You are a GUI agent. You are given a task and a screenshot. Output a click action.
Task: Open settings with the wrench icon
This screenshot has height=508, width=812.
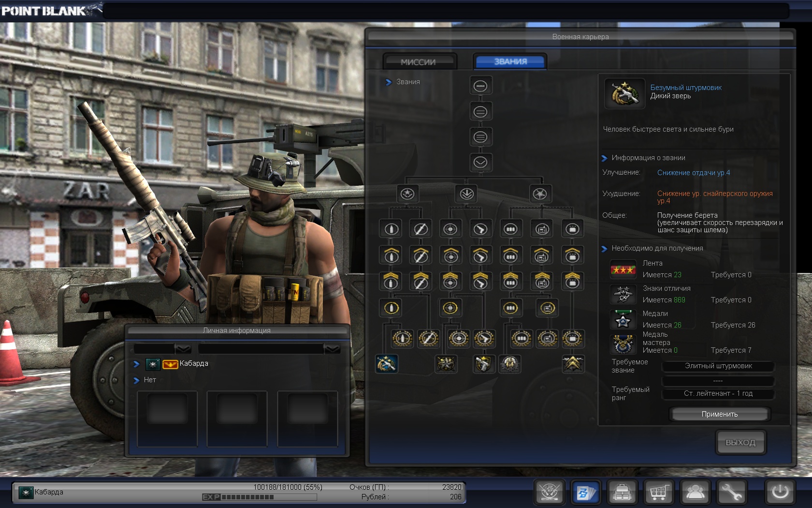(x=731, y=493)
